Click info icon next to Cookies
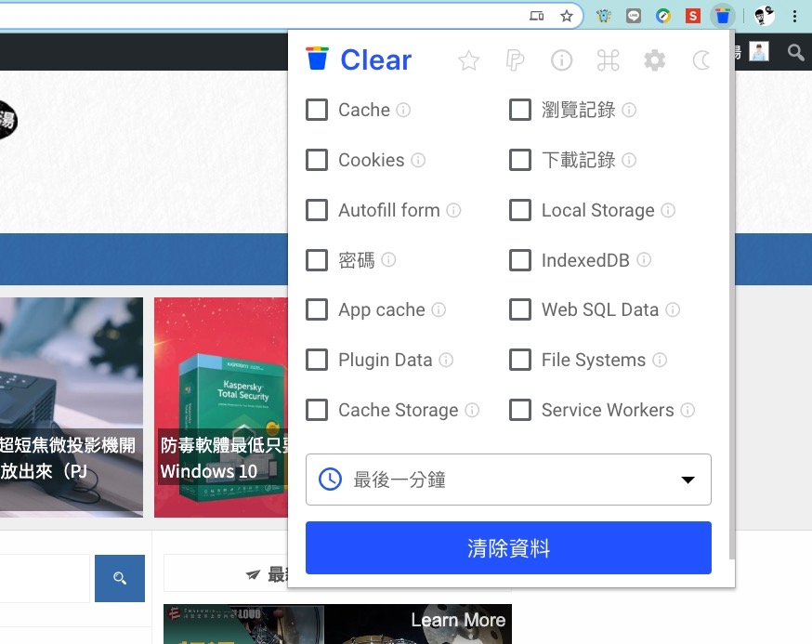Screen dimensions: 812x644 (x=418, y=160)
